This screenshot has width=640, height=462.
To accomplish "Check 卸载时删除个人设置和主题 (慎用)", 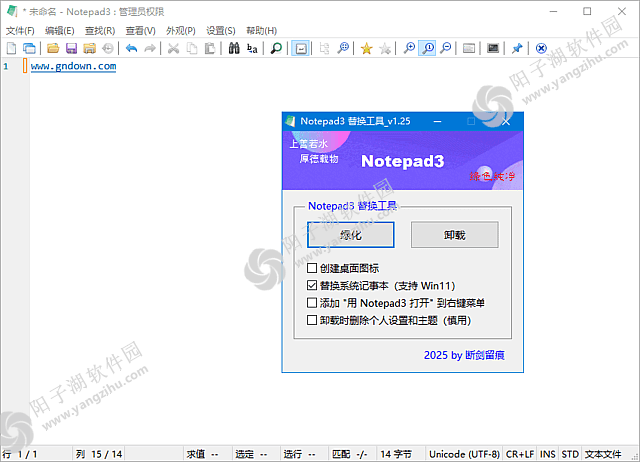I will [312, 320].
